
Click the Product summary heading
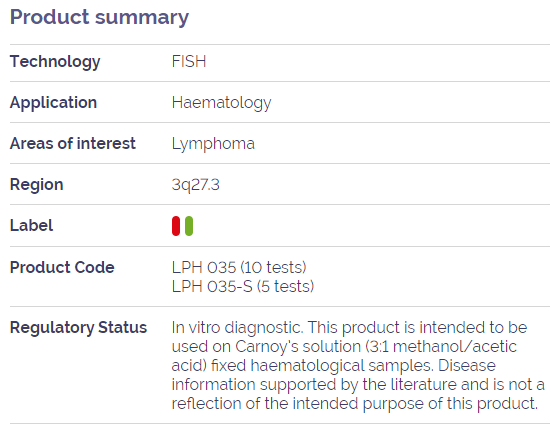pos(99,17)
